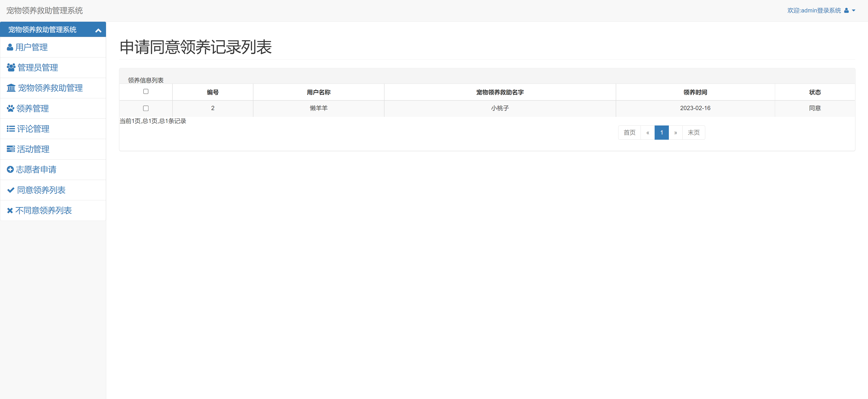The width and height of the screenshot is (868, 399).
Task: Click the list icon beside 评论管理
Action: pos(11,129)
